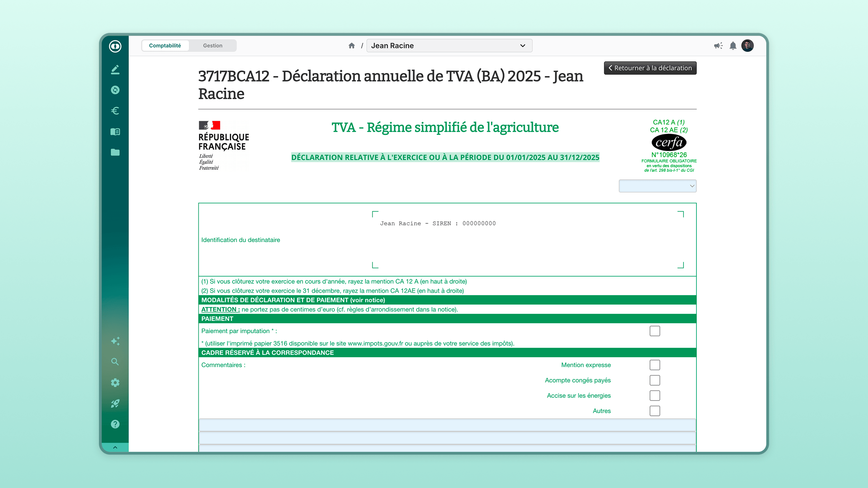This screenshot has height=488, width=868.
Task: Open the dropdown below the cerfa logo
Action: (657, 186)
